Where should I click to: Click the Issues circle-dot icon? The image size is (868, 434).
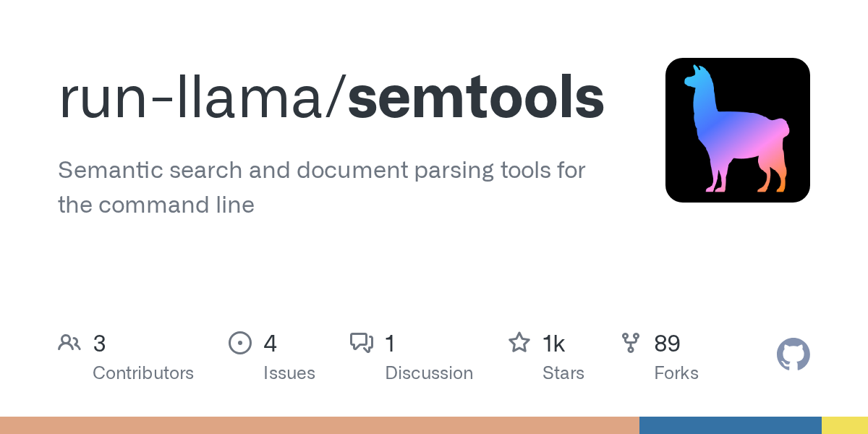pos(239,343)
